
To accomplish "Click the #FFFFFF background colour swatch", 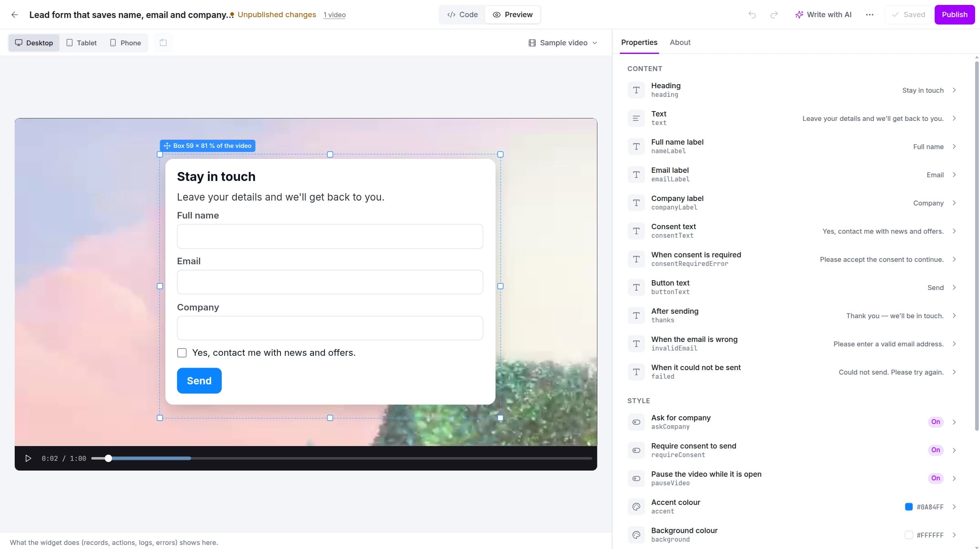I will [x=909, y=535].
